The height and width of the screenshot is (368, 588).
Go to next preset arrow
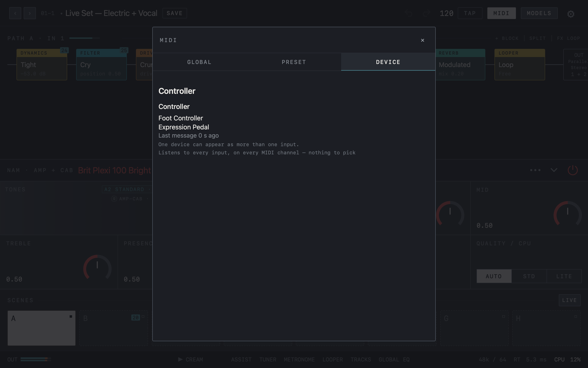tap(30, 13)
